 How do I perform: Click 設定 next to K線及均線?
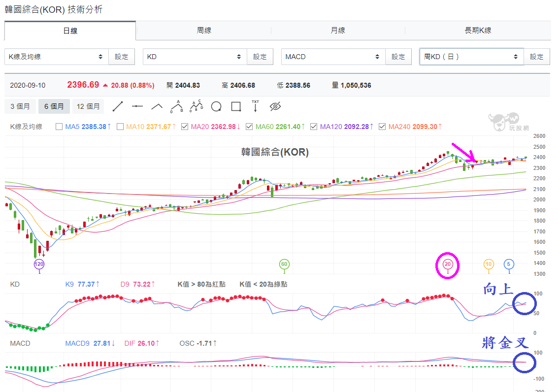click(122, 57)
